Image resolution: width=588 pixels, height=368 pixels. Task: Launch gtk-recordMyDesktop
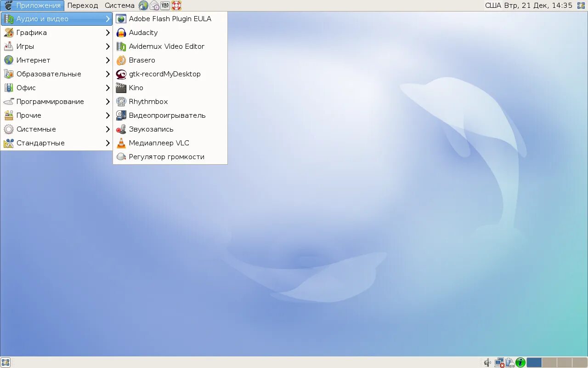click(170, 74)
